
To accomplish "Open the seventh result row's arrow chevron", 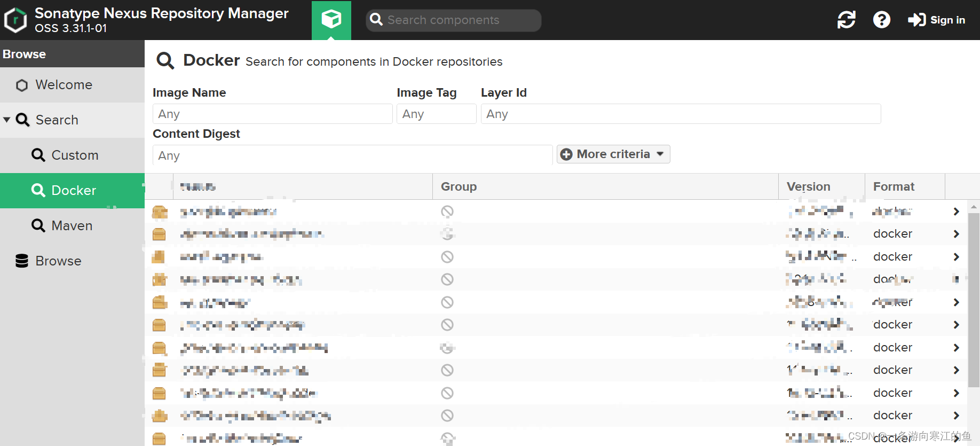I will pyautogui.click(x=956, y=348).
